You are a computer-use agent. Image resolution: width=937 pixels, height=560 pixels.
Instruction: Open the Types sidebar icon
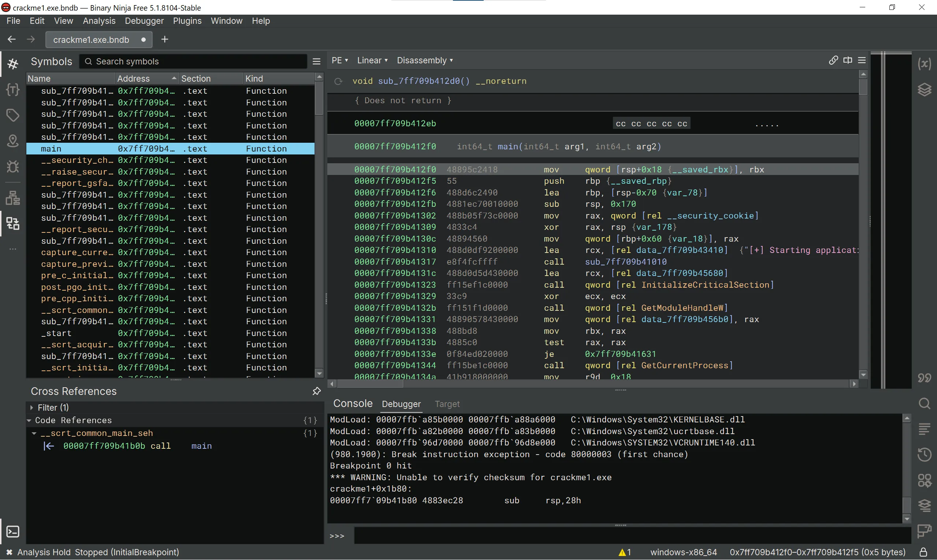[x=13, y=89]
